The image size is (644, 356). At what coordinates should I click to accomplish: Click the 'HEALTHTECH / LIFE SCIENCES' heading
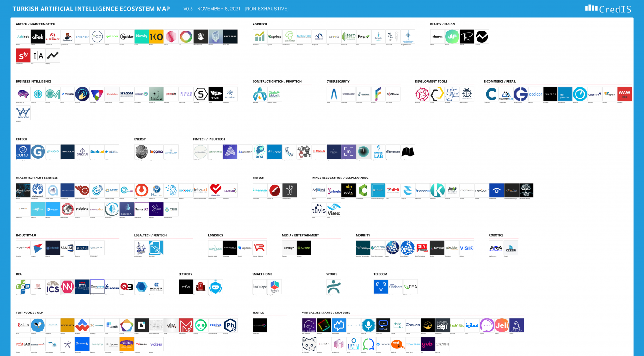[37, 178]
